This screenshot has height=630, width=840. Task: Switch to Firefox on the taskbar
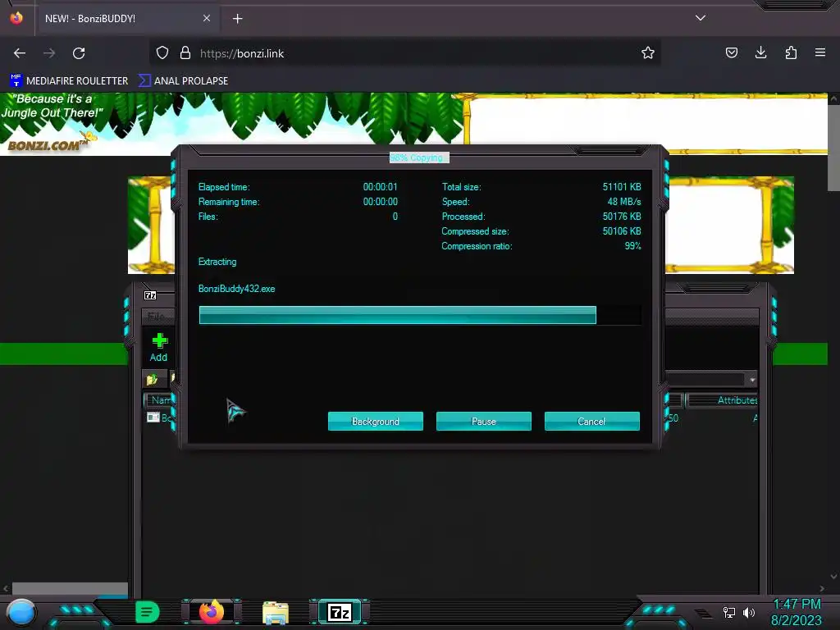click(211, 612)
